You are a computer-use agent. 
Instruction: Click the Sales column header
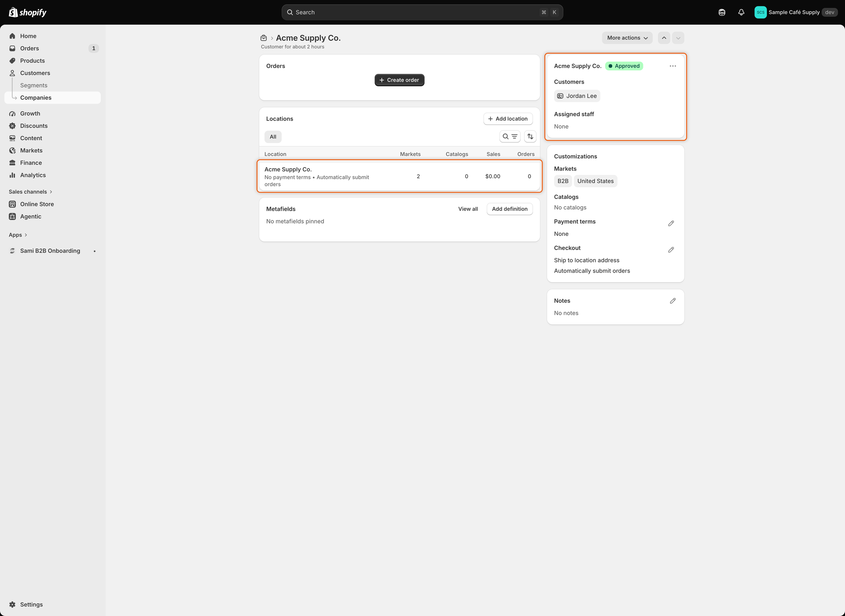[493, 155]
